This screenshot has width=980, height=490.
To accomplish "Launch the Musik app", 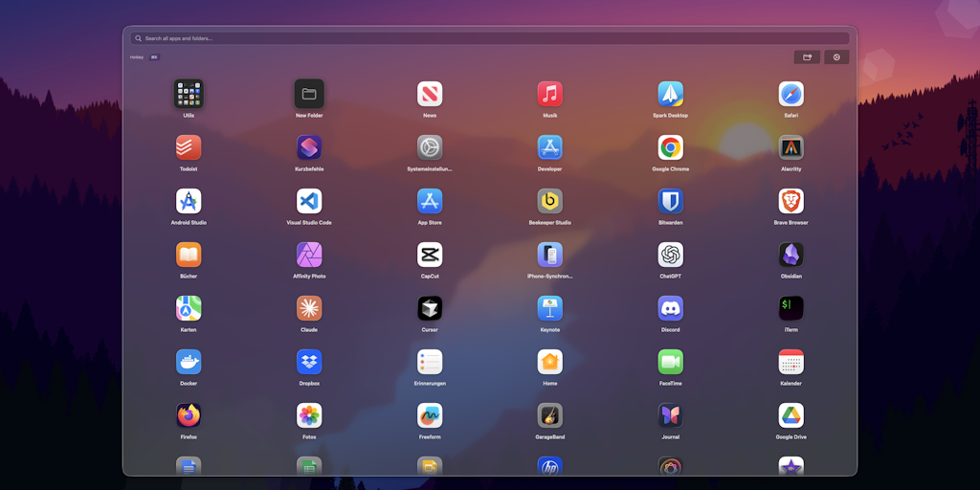I will pos(550,94).
